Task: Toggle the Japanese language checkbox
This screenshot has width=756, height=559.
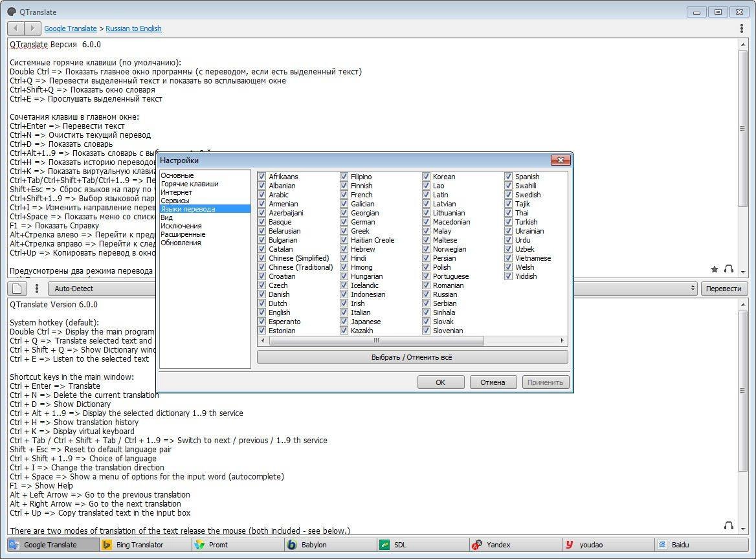Action: click(344, 322)
